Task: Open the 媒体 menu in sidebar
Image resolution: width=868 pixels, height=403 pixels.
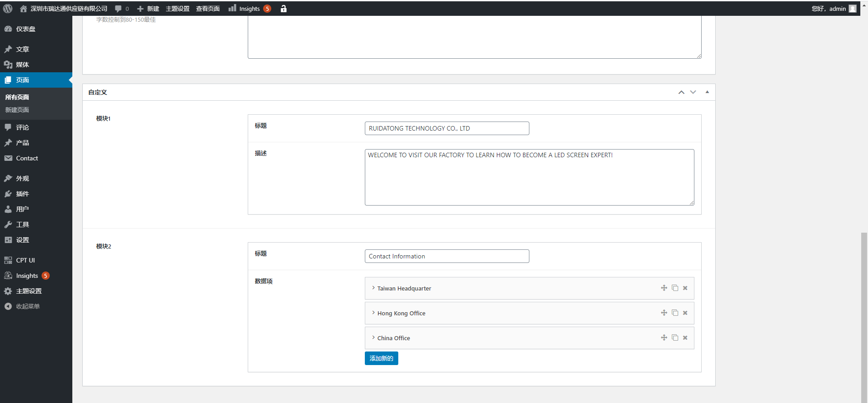Action: pyautogui.click(x=23, y=65)
